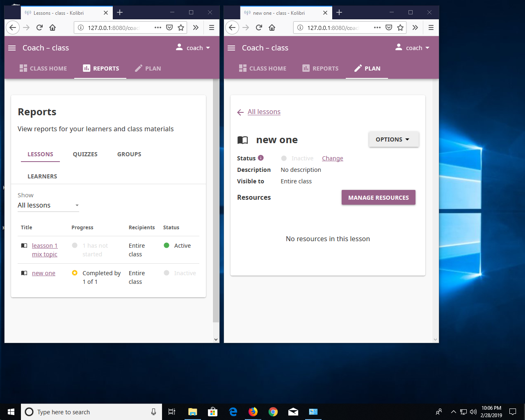This screenshot has height=420, width=525.
Task: Click the Recipients column header
Action: (142, 227)
